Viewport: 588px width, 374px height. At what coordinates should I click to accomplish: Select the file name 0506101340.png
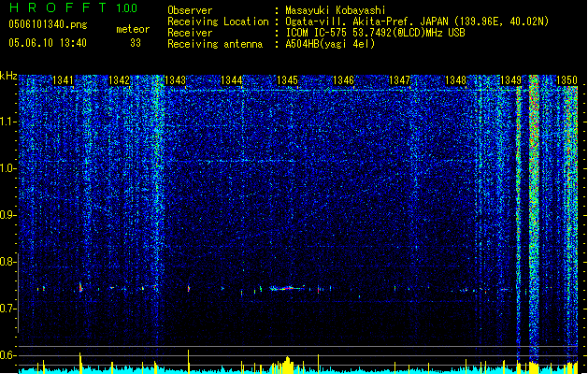point(48,25)
